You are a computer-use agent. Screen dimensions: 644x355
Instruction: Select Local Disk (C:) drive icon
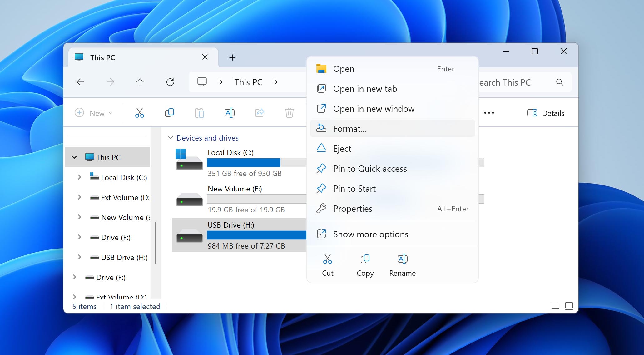[189, 160]
